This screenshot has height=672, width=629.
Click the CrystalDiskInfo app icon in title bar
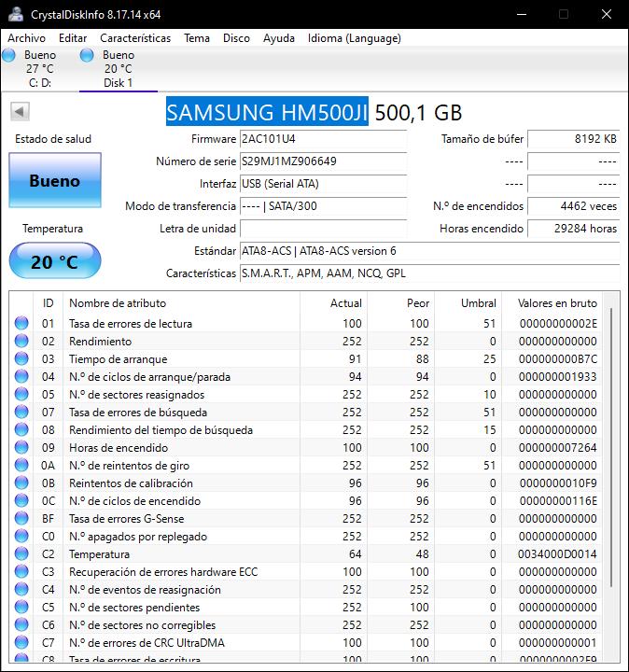coord(16,14)
